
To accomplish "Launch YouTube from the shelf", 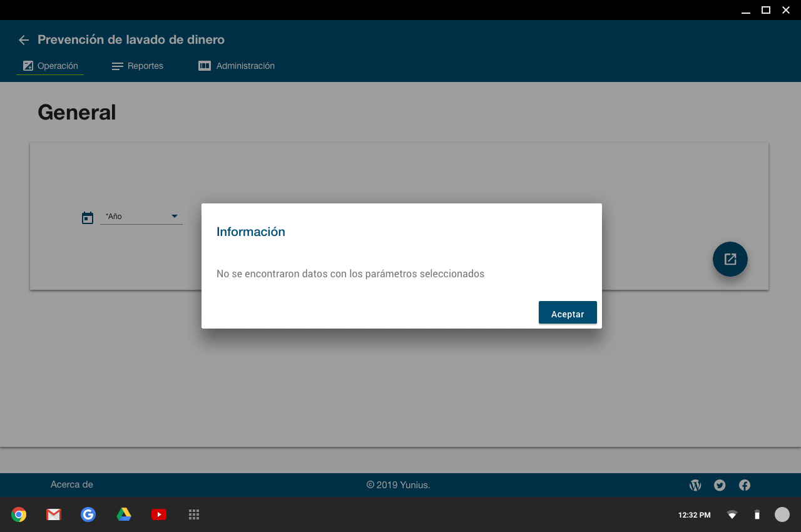I will (x=159, y=514).
